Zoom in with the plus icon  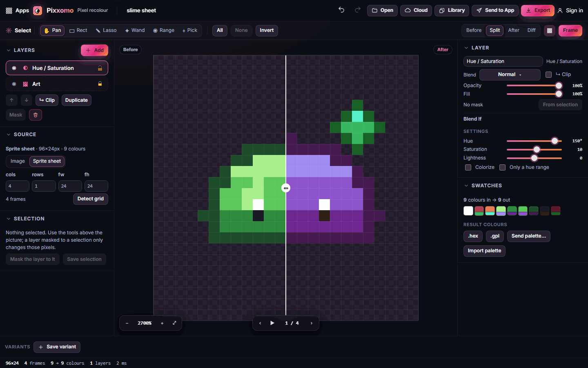(162, 323)
